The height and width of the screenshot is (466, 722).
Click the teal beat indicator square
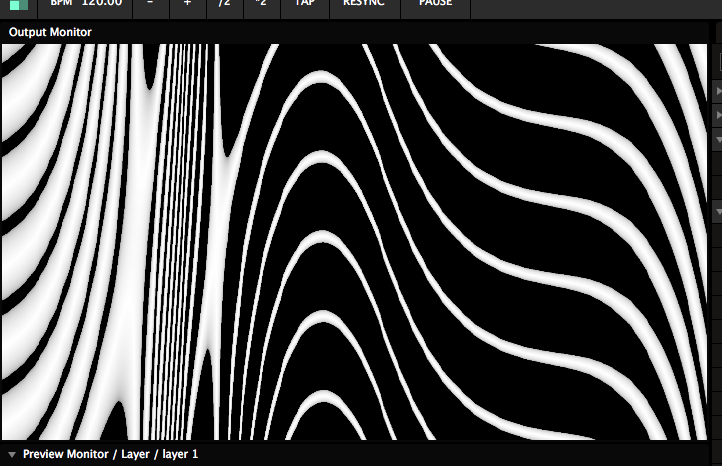point(19,5)
